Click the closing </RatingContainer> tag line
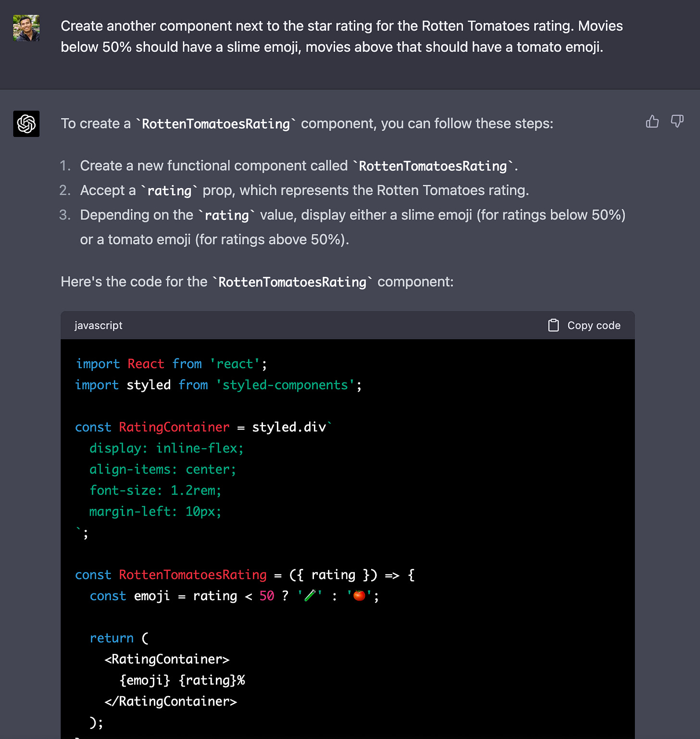 point(171,702)
